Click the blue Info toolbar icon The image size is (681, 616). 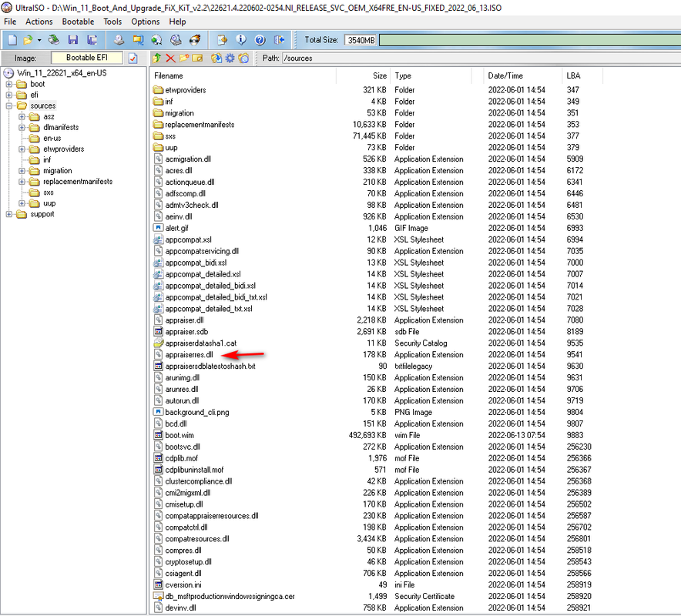pos(240,40)
